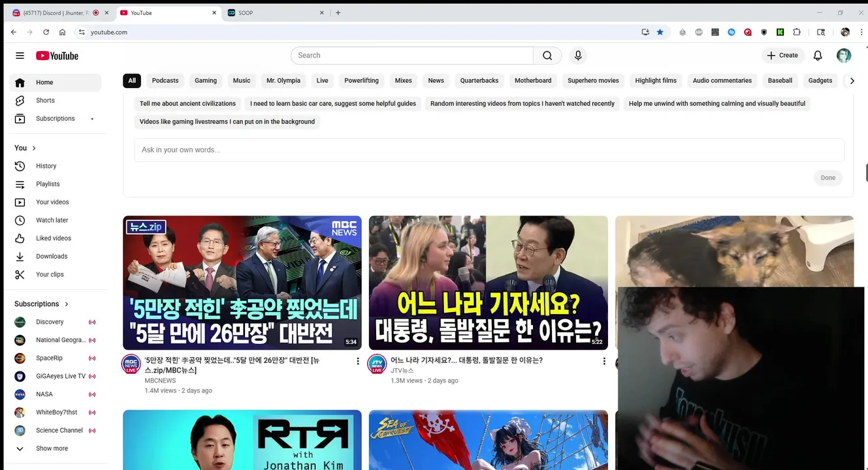This screenshot has width=868, height=470.
Task: Click the Create button
Action: point(782,55)
